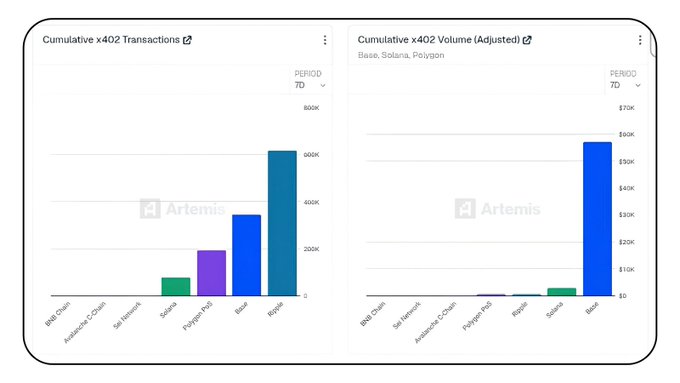
Task: Select the Base bar in Transactions chart
Action: [247, 255]
